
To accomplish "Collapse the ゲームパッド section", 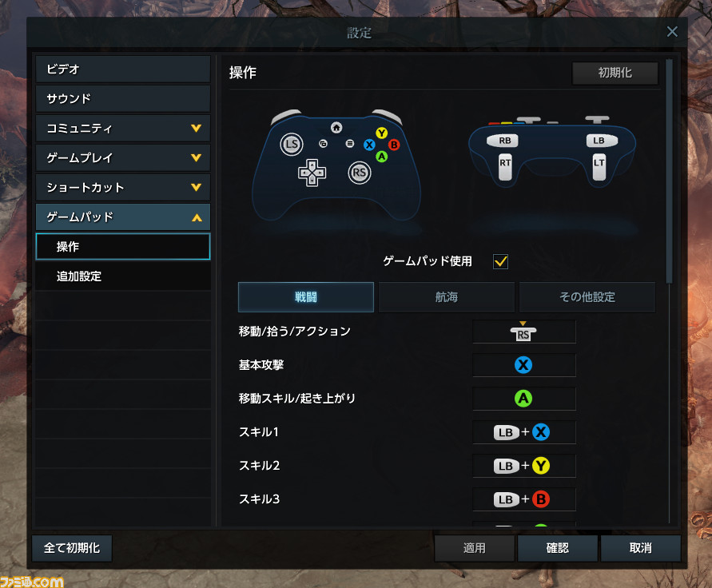I will coord(122,217).
